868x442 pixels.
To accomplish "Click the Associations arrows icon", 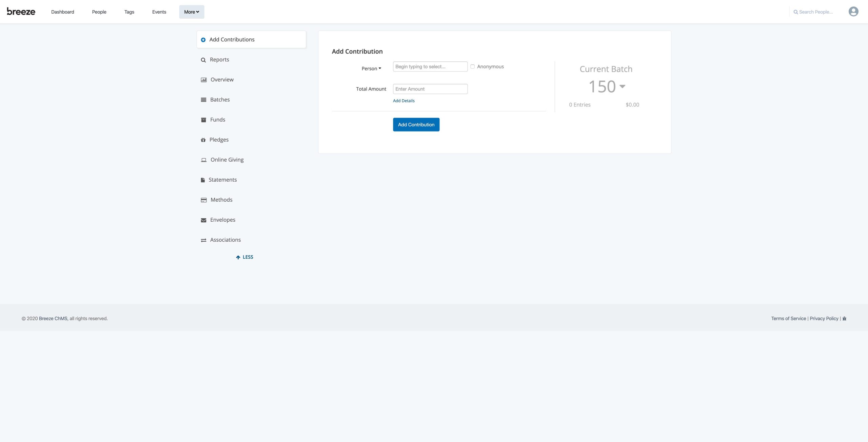I will pos(203,240).
